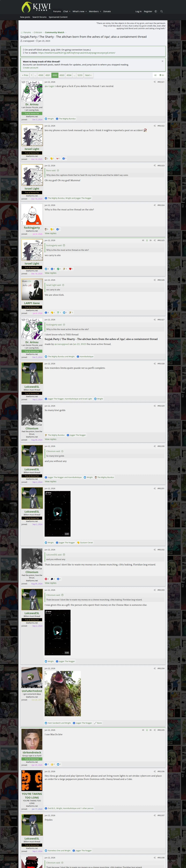
Task: Play the TikTok video in post #90,033
Action: click(x=57, y=632)
